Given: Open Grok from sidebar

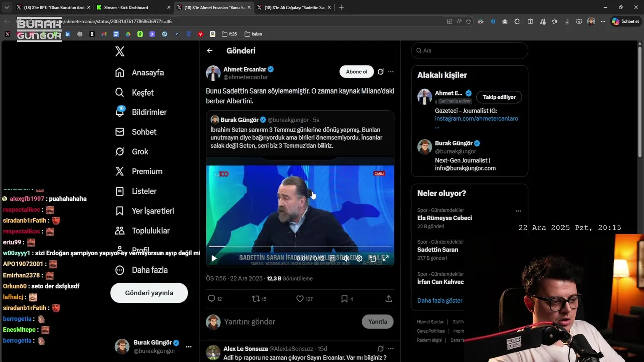Looking at the screenshot, I should click(x=132, y=152).
